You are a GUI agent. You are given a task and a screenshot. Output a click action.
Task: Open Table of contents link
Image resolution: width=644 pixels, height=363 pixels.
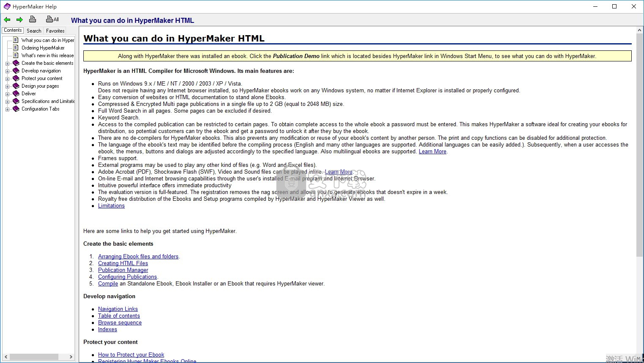pyautogui.click(x=119, y=316)
